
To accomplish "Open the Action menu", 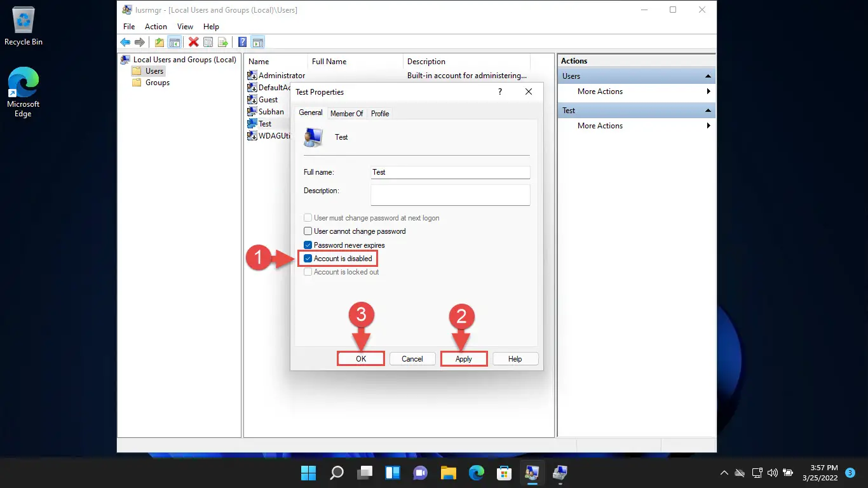I will [x=156, y=27].
